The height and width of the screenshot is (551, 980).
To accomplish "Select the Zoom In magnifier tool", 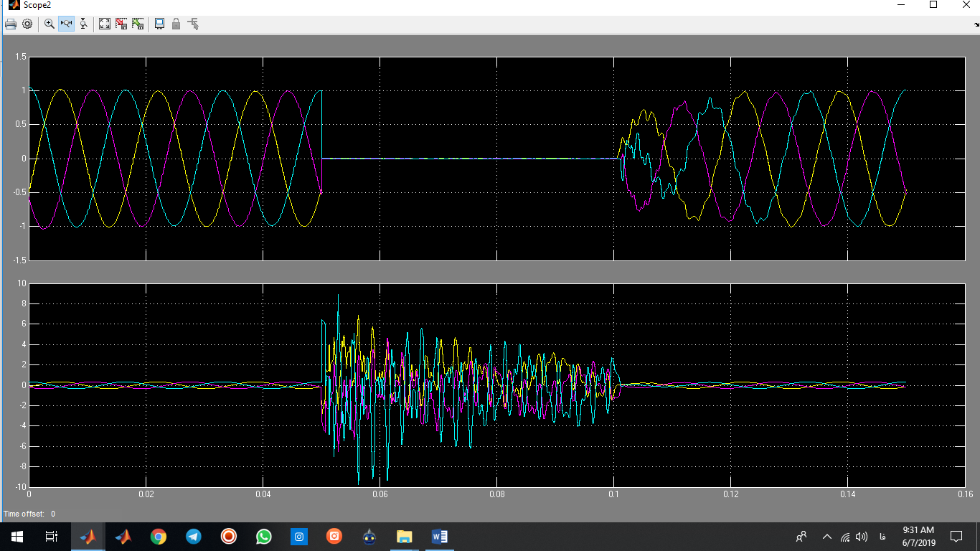I will click(50, 24).
